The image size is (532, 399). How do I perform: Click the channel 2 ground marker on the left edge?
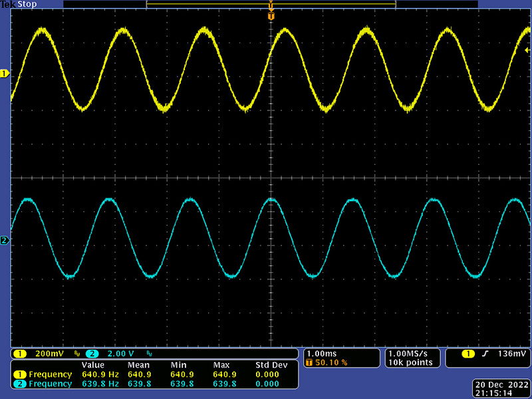5,241
